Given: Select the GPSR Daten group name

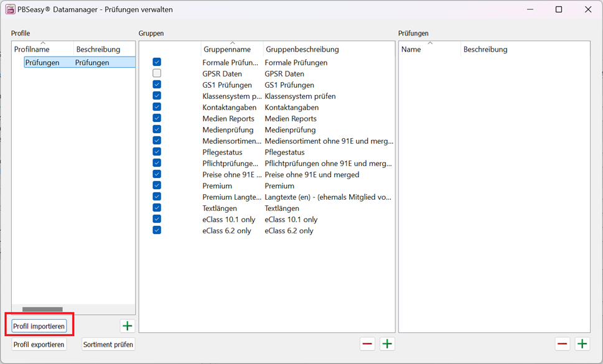Looking at the screenshot, I should [222, 74].
